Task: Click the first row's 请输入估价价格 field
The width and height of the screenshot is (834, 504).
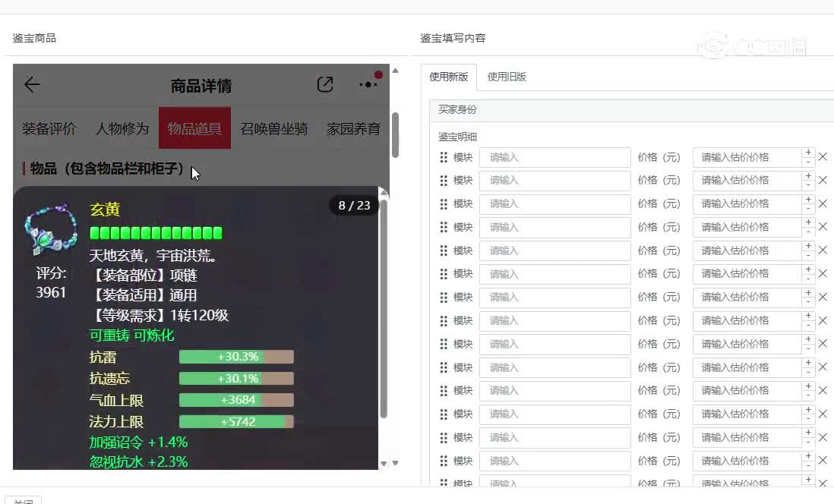Action: pyautogui.click(x=747, y=157)
